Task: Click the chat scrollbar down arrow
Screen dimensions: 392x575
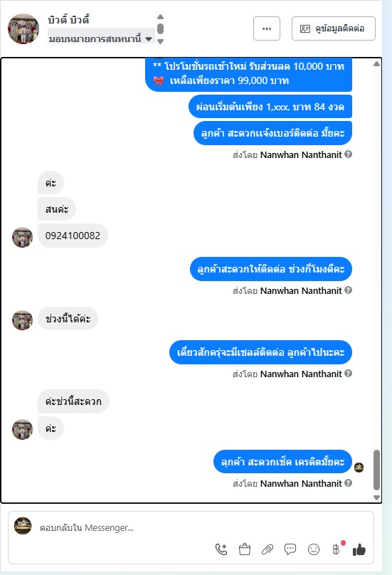Action: point(376,497)
